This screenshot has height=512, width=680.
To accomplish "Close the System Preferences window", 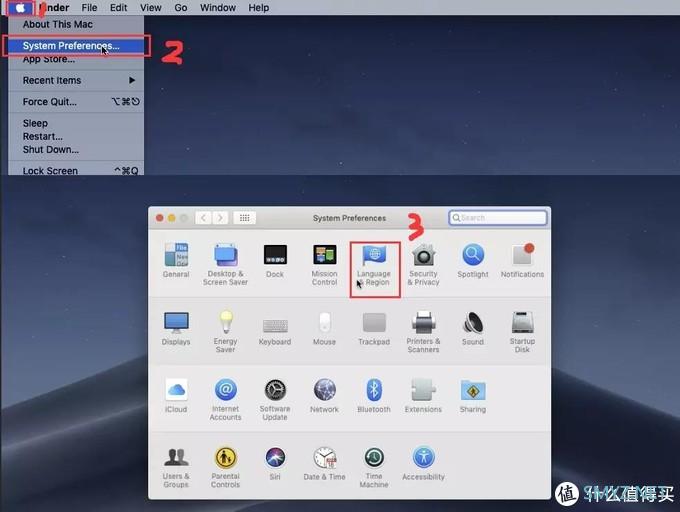I will 160,218.
